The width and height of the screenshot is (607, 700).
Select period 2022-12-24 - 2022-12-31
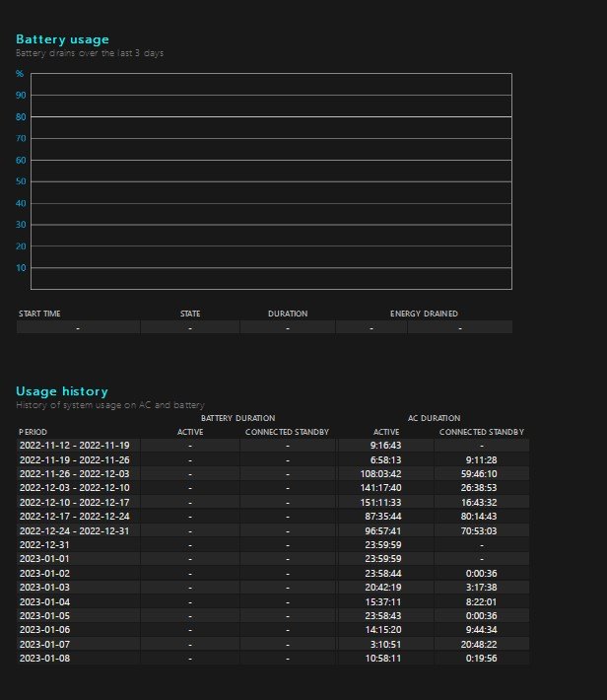(x=75, y=530)
